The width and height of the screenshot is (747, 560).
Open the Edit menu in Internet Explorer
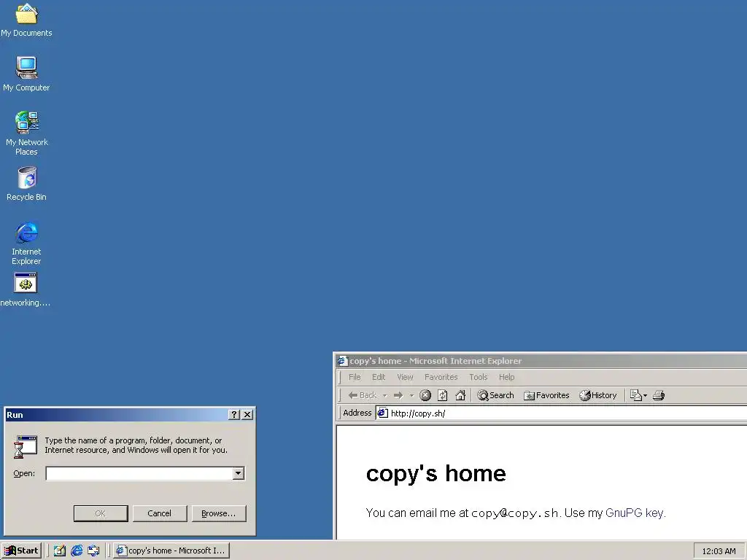[379, 377]
